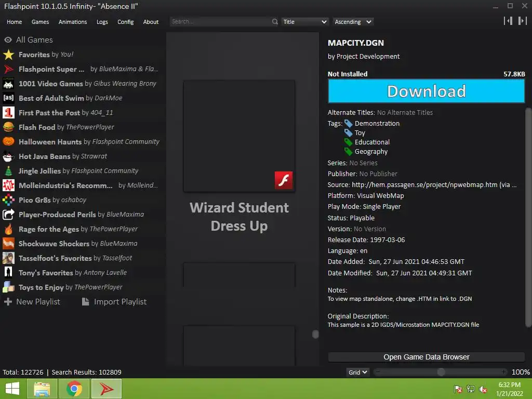Click the Toy tag icon
The height and width of the screenshot is (399, 532).
(x=349, y=132)
